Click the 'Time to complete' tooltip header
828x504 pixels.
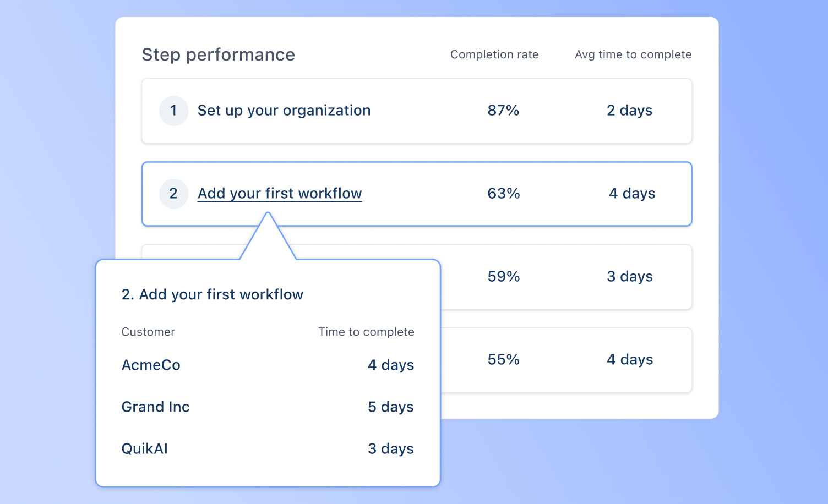[366, 332]
